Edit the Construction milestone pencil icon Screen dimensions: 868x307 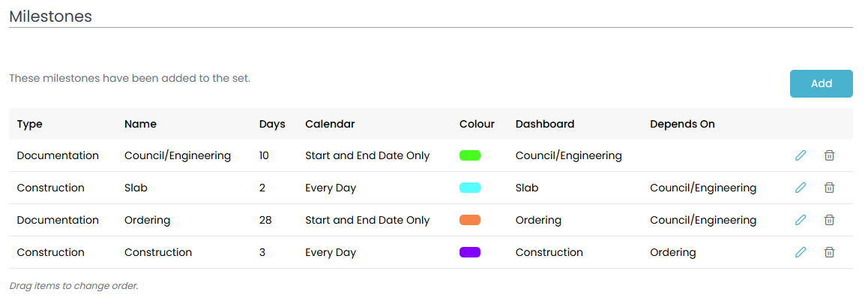[x=801, y=252]
